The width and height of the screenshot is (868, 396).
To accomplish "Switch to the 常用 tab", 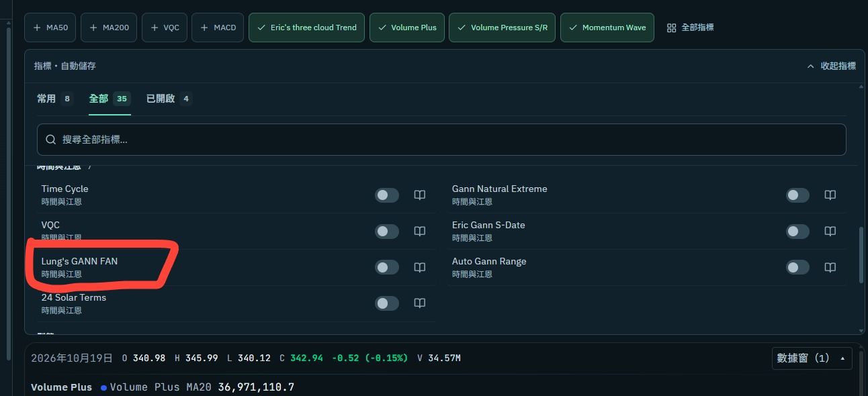I will point(54,99).
